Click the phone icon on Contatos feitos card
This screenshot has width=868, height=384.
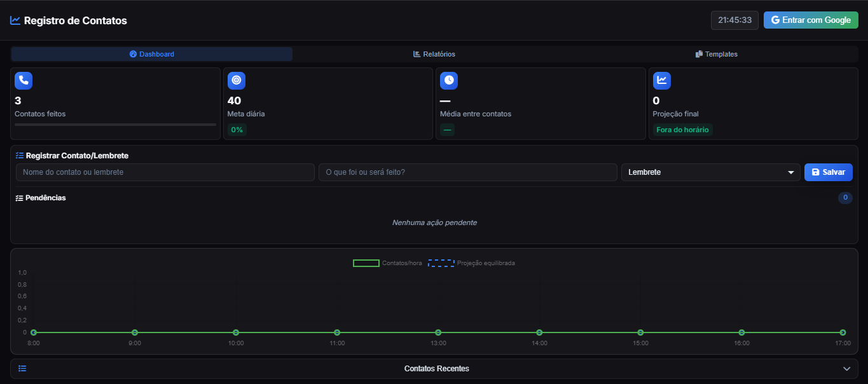click(x=23, y=80)
